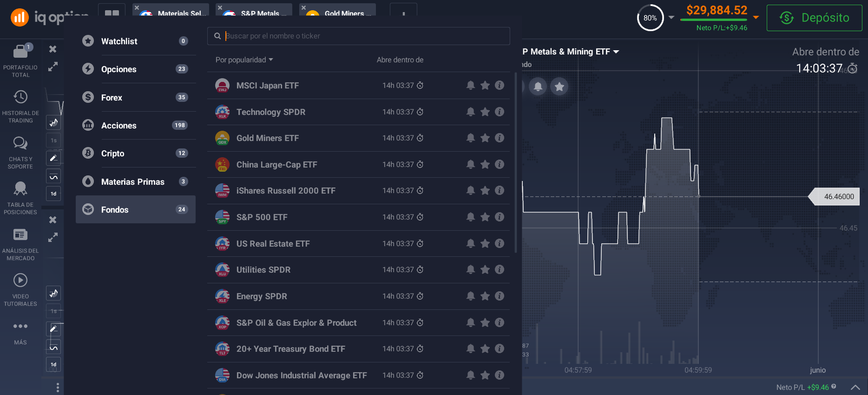
Task: Open Chats y Soporte
Action: pos(20,153)
